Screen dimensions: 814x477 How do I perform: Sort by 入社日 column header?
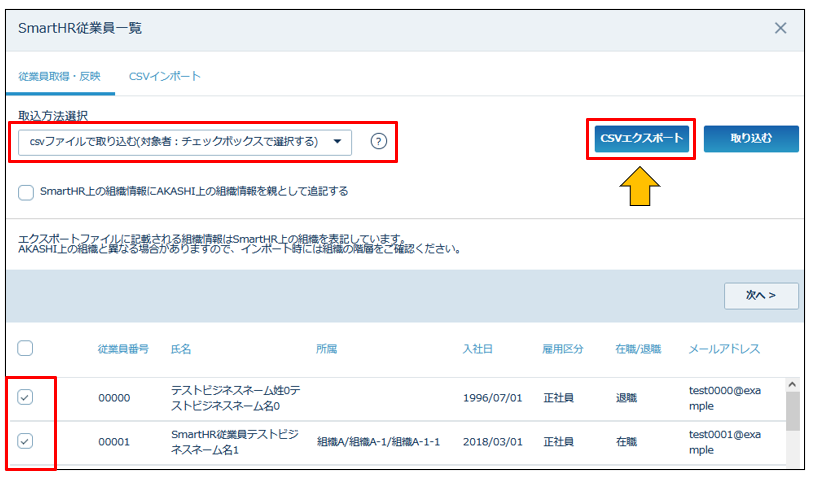pyautogui.click(x=478, y=349)
